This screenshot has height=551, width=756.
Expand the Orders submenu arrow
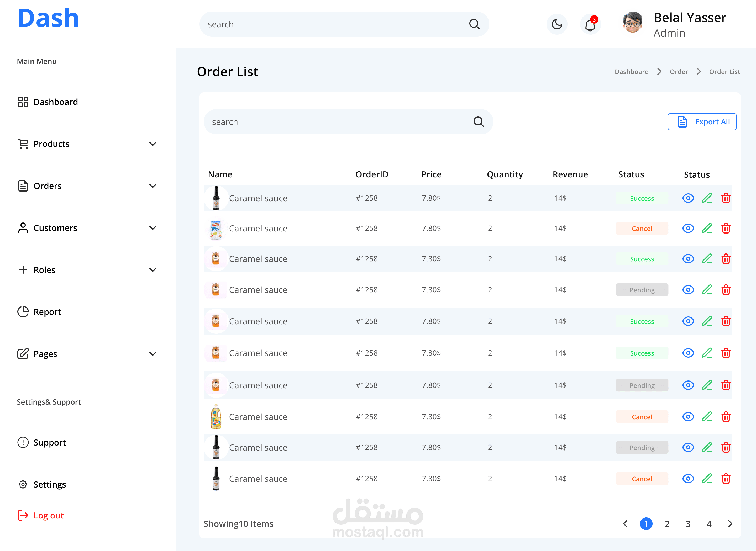[x=153, y=186]
